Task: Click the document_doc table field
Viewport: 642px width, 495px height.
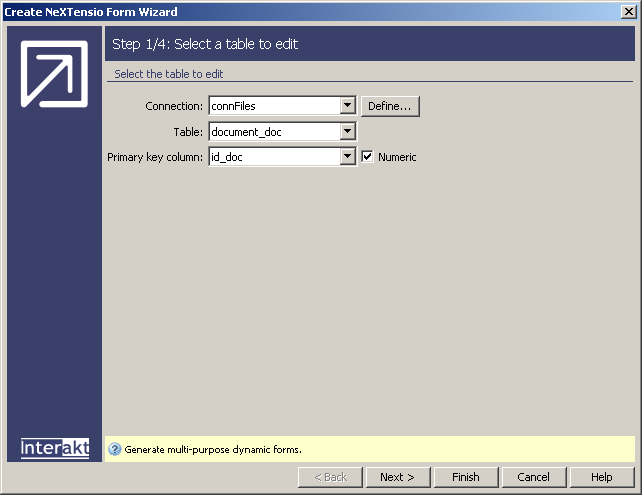Action: tap(273, 132)
